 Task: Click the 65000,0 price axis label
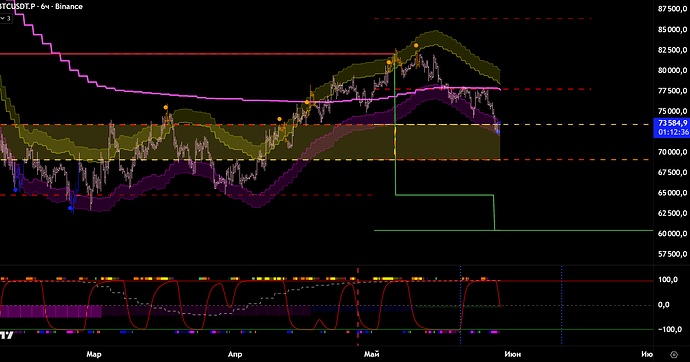pyautogui.click(x=672, y=193)
